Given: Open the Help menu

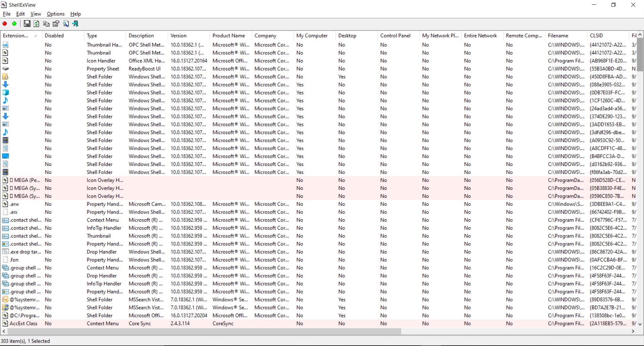Looking at the screenshot, I should (x=75, y=14).
